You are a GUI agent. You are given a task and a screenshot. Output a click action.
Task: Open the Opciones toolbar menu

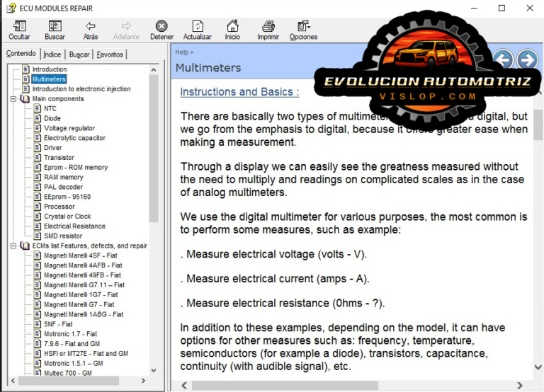pyautogui.click(x=303, y=30)
